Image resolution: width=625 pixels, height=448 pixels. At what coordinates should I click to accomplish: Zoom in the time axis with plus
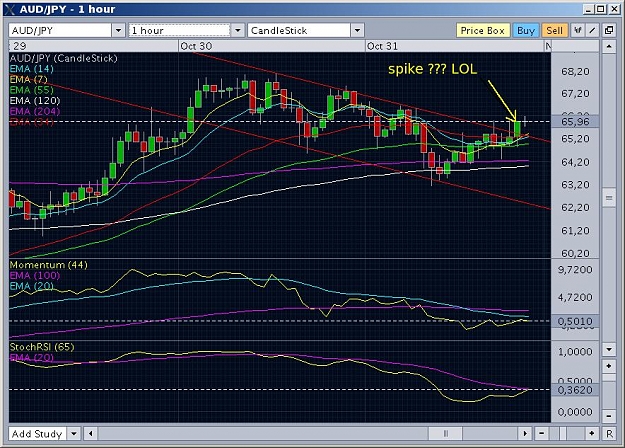tap(592, 433)
